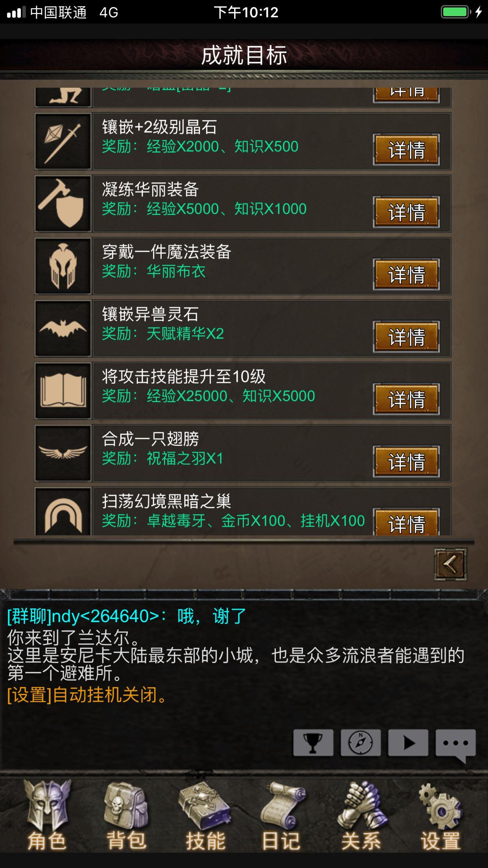View 详情 for 穿戴一件魔法装备
The width and height of the screenshot is (488, 868).
click(406, 274)
